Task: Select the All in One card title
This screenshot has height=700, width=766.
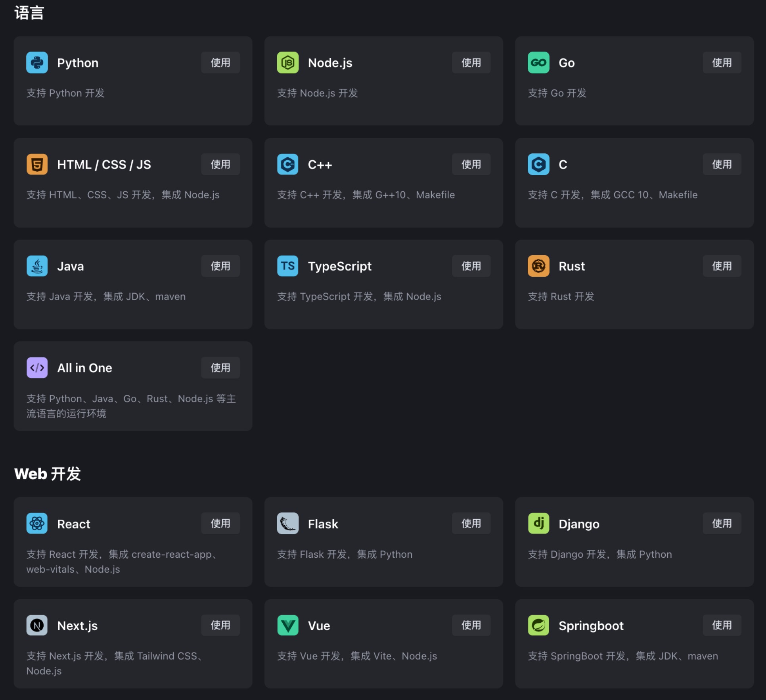Action: (x=84, y=368)
